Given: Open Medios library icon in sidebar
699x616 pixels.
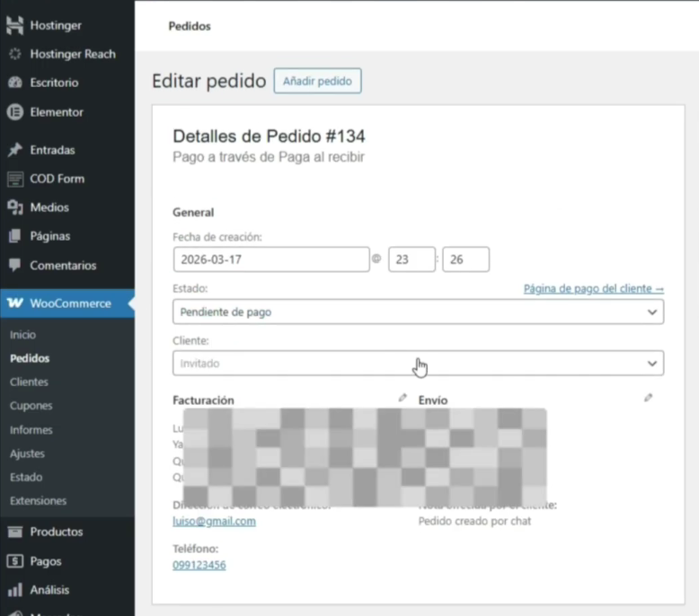Looking at the screenshot, I should point(14,207).
